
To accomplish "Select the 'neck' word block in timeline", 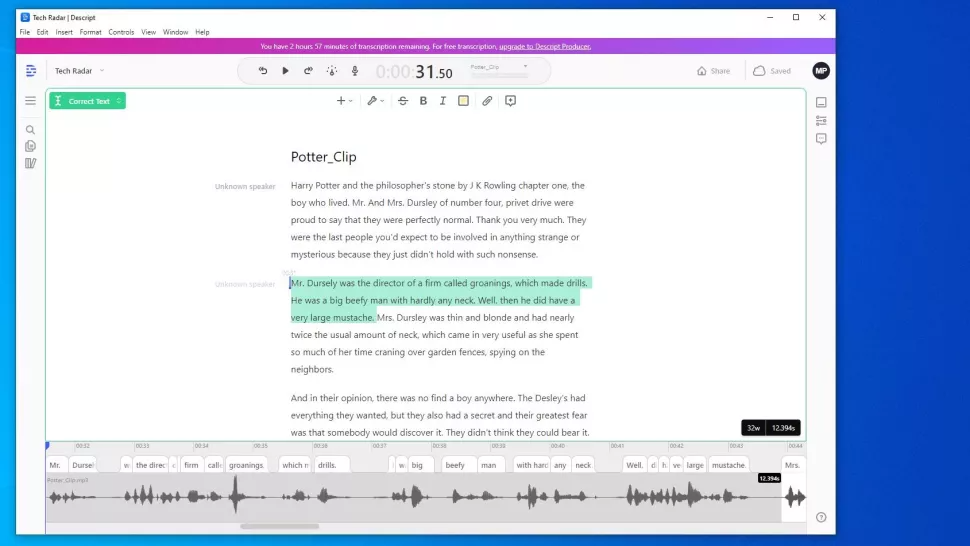I will [583, 465].
